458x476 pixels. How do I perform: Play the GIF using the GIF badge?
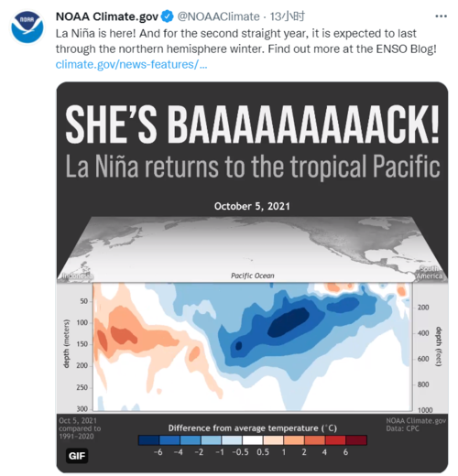coord(77,456)
